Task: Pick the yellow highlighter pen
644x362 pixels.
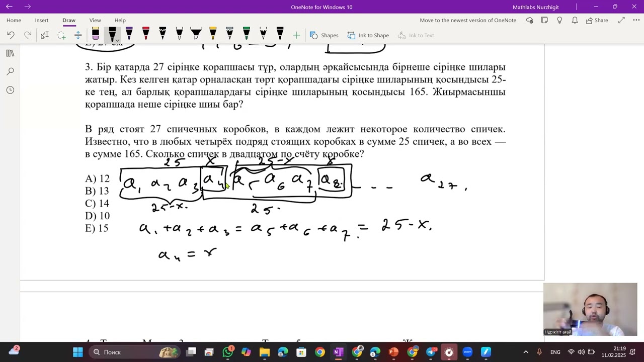Action: tap(213, 34)
